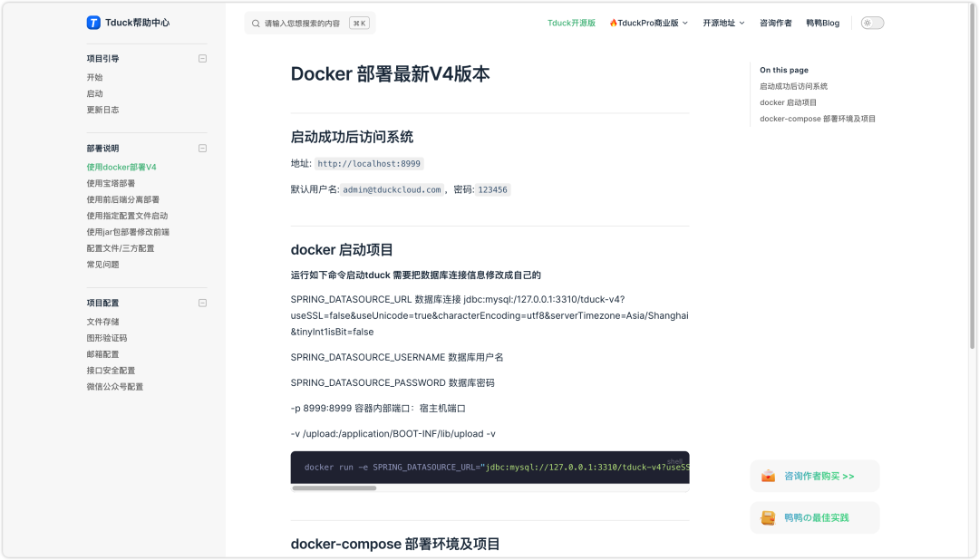Click the 咨询作者购买 >> card

pyautogui.click(x=815, y=477)
